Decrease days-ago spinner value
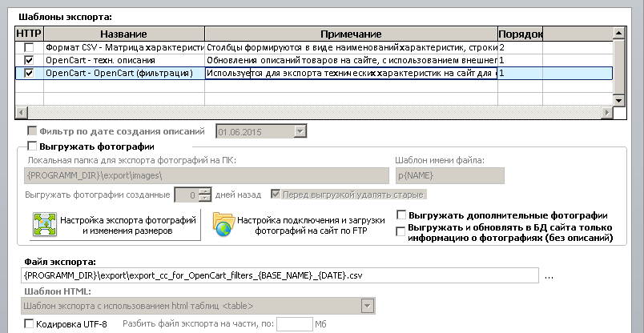This screenshot has height=333, width=644. (x=204, y=199)
